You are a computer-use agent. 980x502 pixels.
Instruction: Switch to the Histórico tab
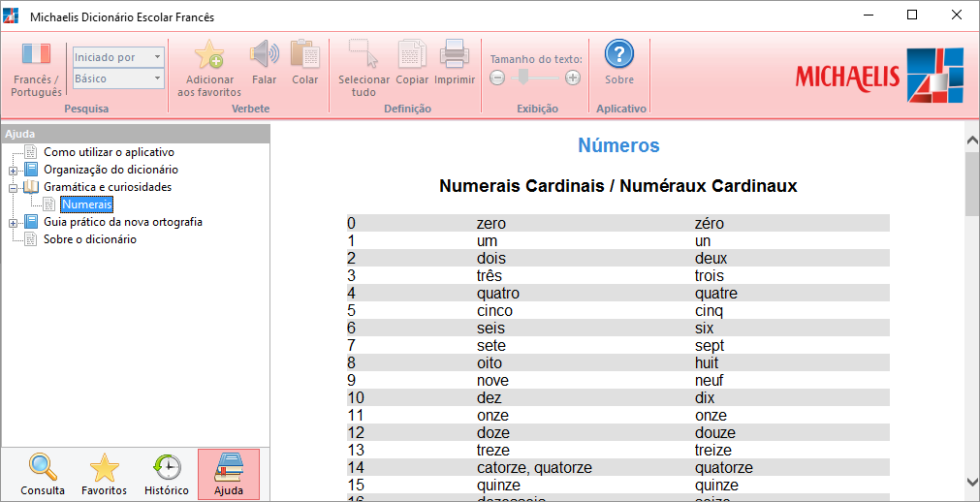pyautogui.click(x=167, y=475)
